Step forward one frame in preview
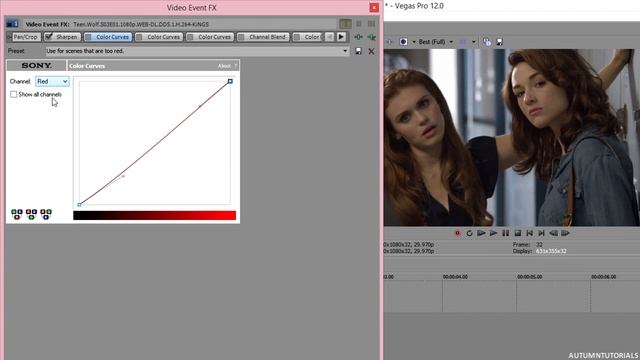Viewport: 640px width, 360px height. pyautogui.click(x=565, y=233)
